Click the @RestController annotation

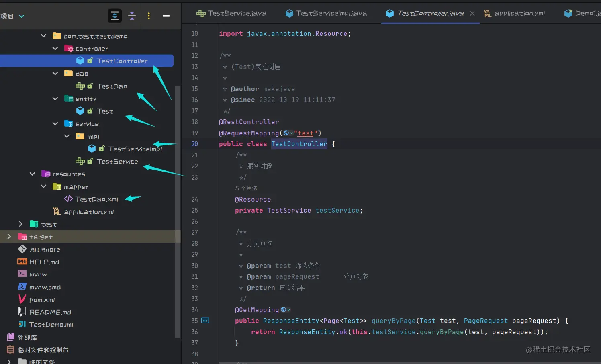249,122
